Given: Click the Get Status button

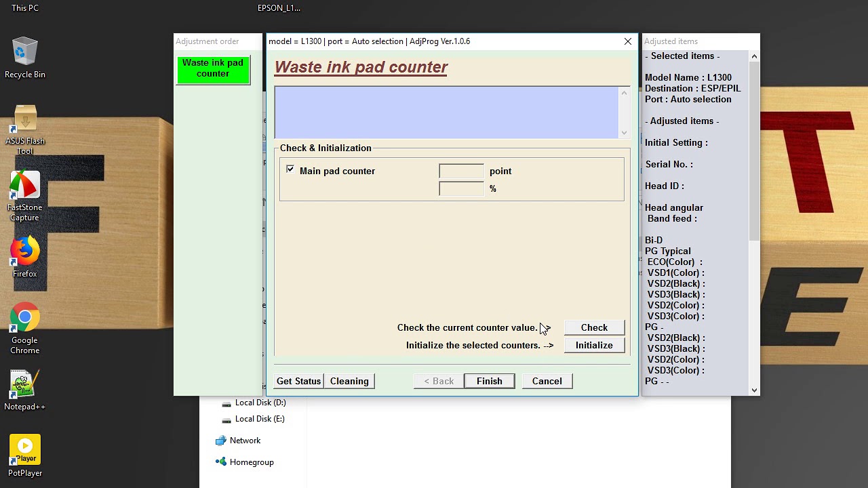Looking at the screenshot, I should click(298, 381).
